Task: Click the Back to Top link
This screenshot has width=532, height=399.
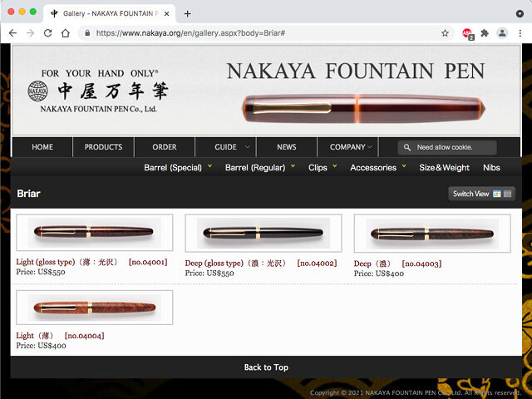Action: [266, 367]
